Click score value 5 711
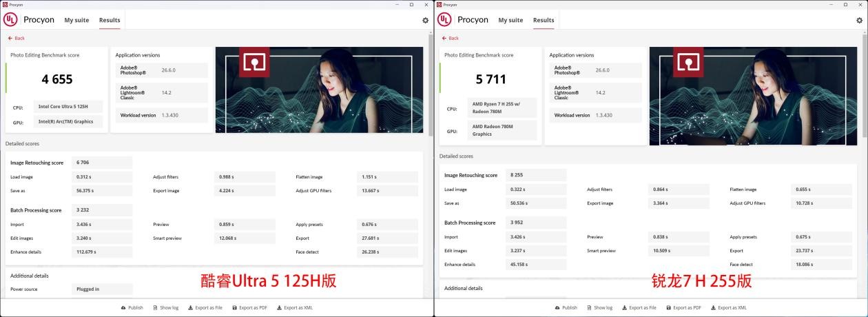 coord(490,79)
